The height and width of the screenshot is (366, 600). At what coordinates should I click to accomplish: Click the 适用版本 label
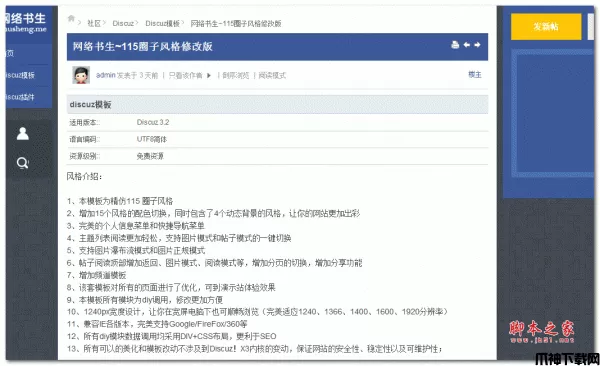[x=85, y=123]
